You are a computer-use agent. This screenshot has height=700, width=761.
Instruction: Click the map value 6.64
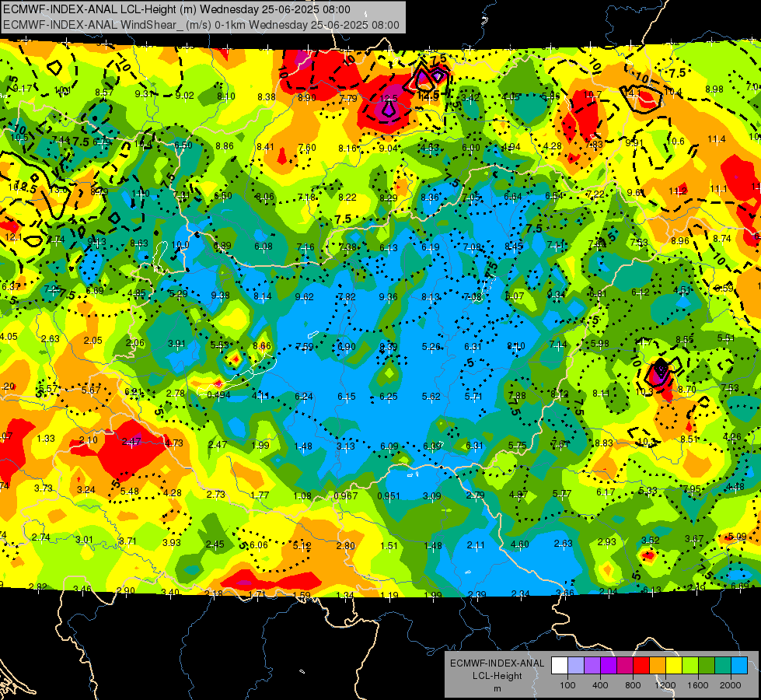coord(512,197)
